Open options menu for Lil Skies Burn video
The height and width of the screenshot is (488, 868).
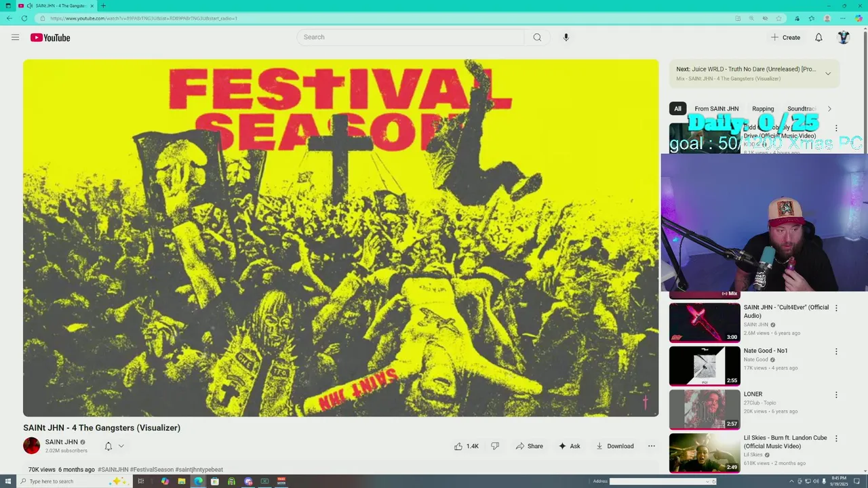point(835,439)
